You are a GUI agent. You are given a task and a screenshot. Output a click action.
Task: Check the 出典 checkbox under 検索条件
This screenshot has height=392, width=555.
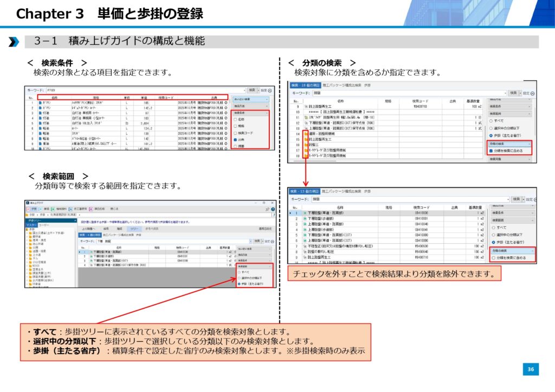click(x=235, y=139)
